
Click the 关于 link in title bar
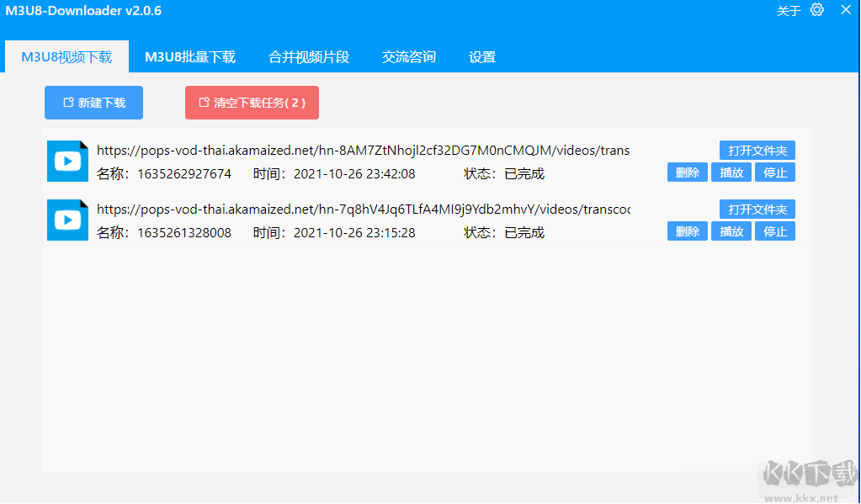click(788, 11)
